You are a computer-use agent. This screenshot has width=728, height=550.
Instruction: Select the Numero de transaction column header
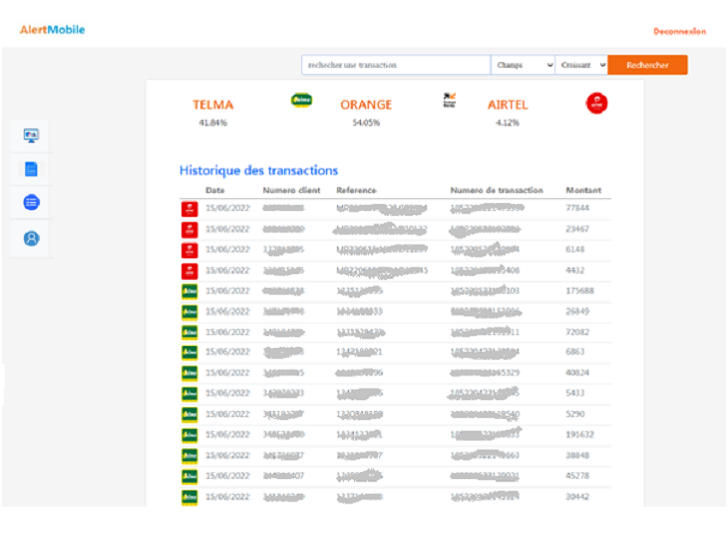(496, 190)
